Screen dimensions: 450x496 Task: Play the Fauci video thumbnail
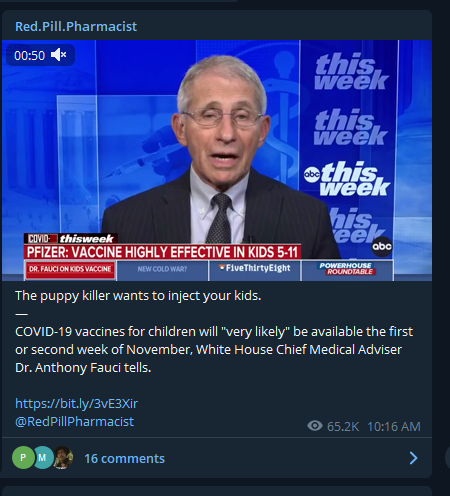(217, 160)
